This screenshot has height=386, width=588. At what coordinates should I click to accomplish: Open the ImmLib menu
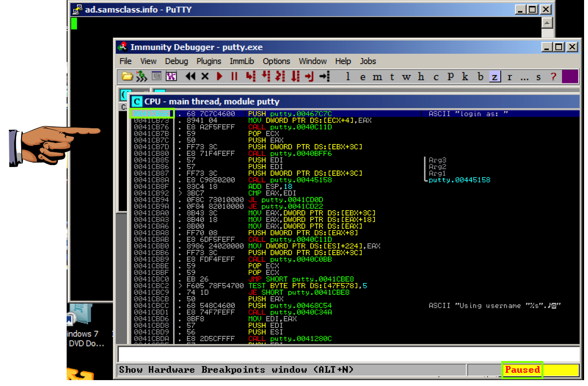pos(242,61)
